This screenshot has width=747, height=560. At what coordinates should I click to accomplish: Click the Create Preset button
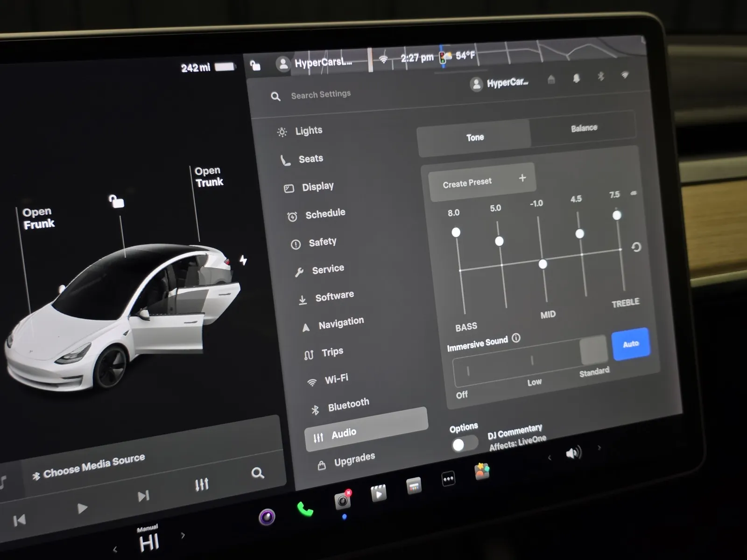pyautogui.click(x=481, y=182)
